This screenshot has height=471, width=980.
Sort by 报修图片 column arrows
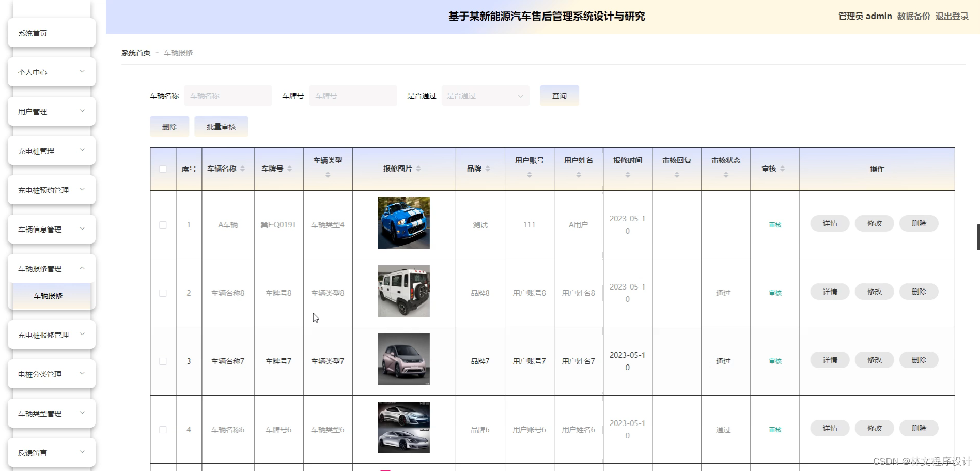pyautogui.click(x=418, y=169)
